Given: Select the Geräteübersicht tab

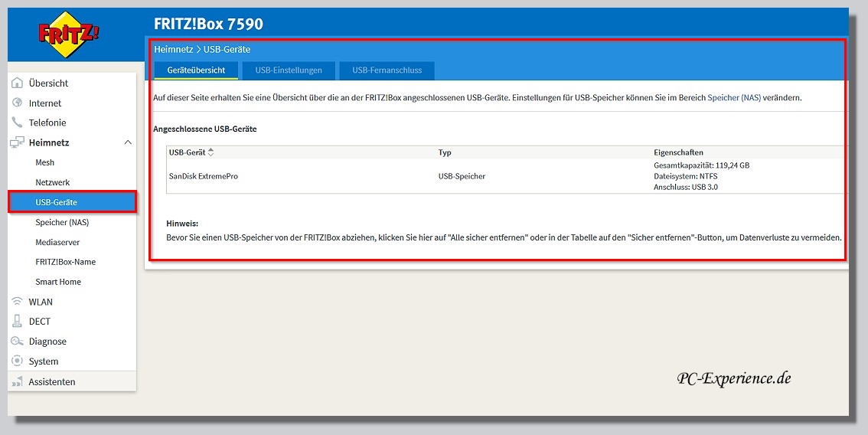Looking at the screenshot, I should (196, 70).
